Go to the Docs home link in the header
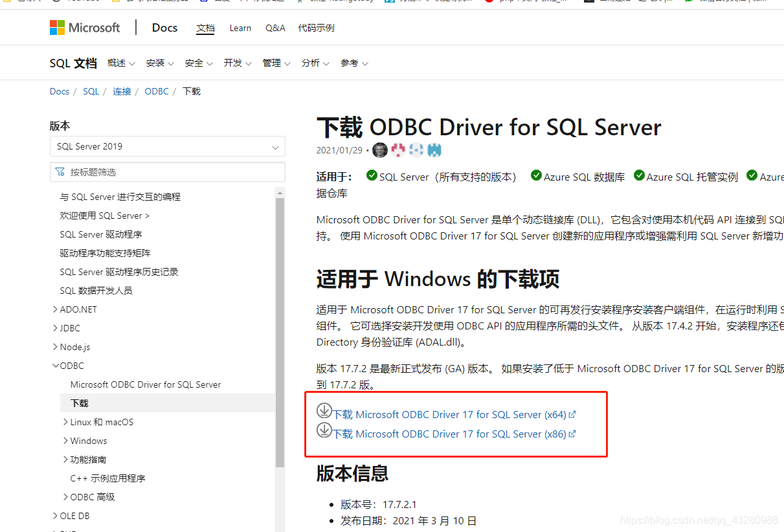The width and height of the screenshot is (784, 532). [x=164, y=28]
